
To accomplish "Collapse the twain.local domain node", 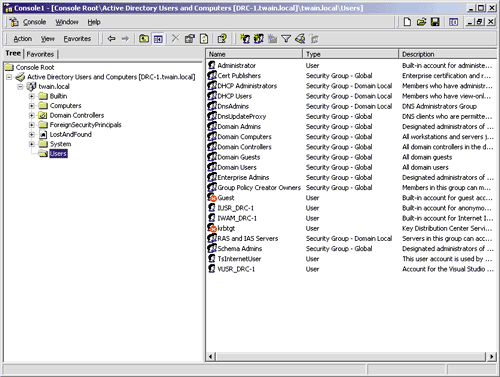I will pyautogui.click(x=20, y=87).
